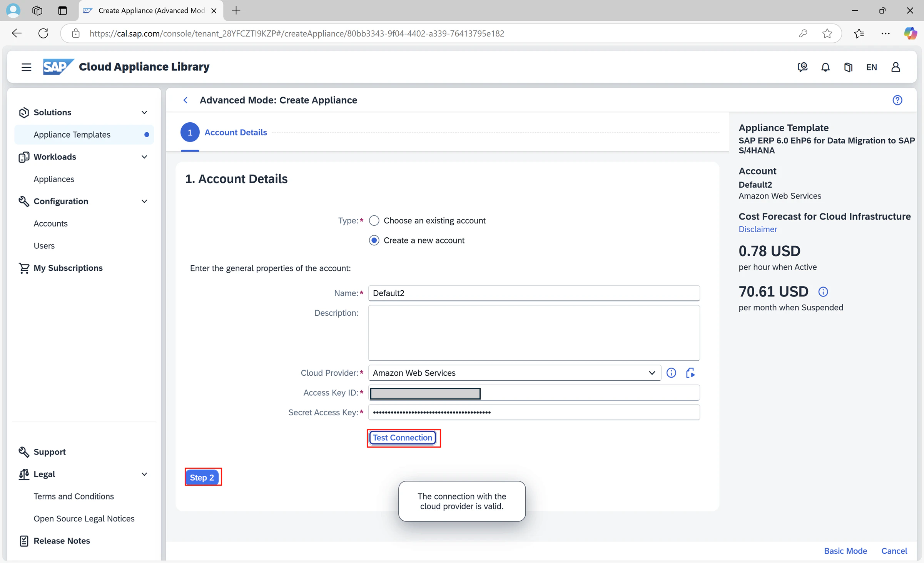The image size is (924, 563).
Task: Toggle the vertical tabs button
Action: 62,10
